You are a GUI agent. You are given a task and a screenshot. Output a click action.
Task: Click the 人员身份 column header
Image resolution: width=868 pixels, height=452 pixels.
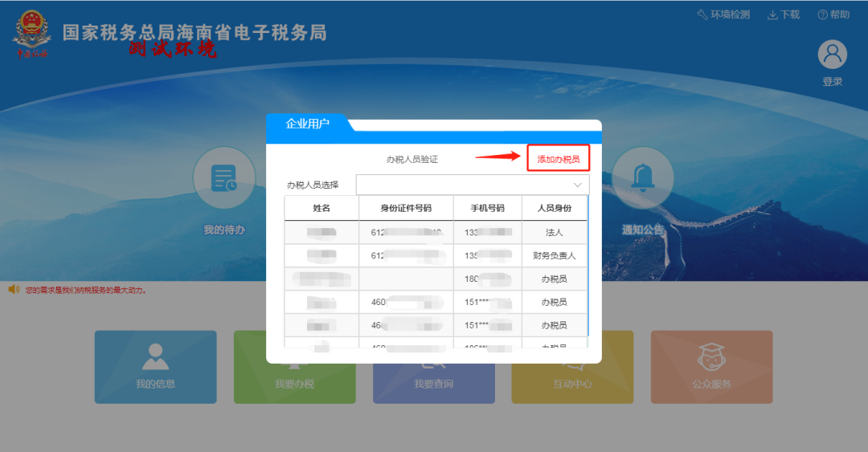[554, 208]
